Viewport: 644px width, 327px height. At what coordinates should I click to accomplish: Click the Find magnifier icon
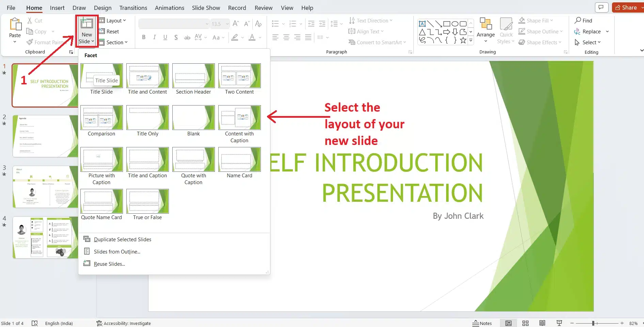coord(578,20)
